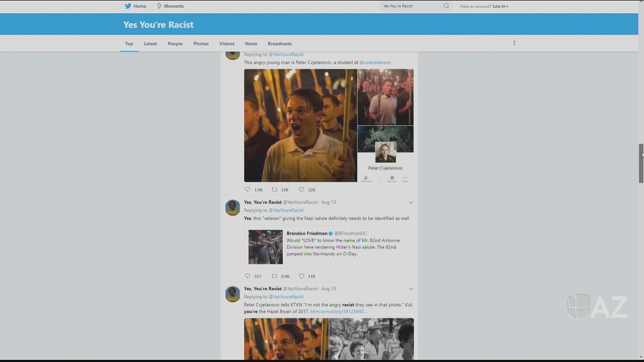Click the vertical scrollbar thumb
Image resolution: width=644 pixels, height=362 pixels.
click(641, 163)
